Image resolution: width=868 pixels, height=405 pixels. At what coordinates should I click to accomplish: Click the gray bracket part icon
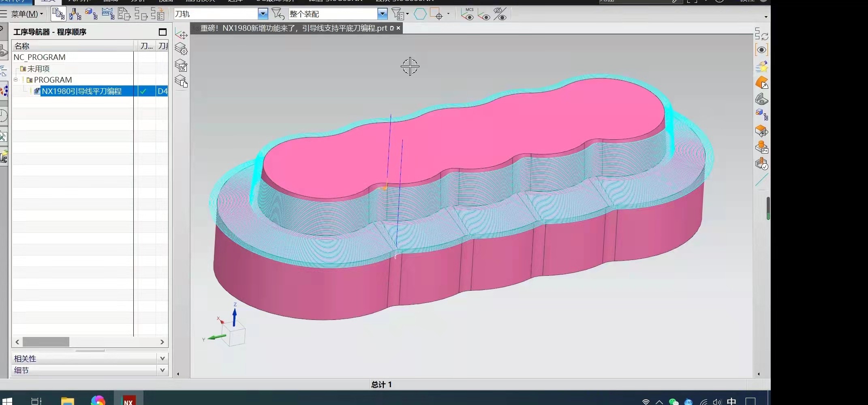pos(762,99)
